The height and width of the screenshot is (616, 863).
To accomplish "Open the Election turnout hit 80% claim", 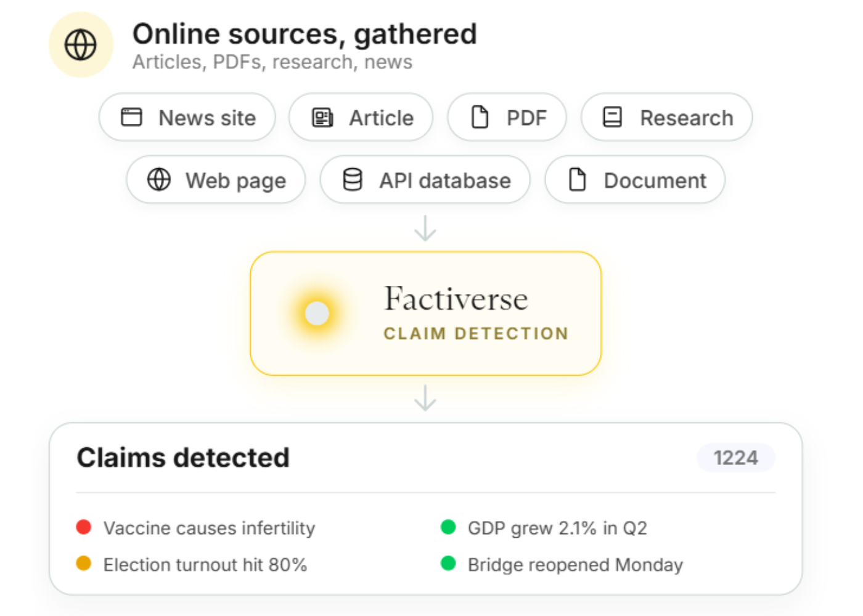I will pyautogui.click(x=205, y=565).
